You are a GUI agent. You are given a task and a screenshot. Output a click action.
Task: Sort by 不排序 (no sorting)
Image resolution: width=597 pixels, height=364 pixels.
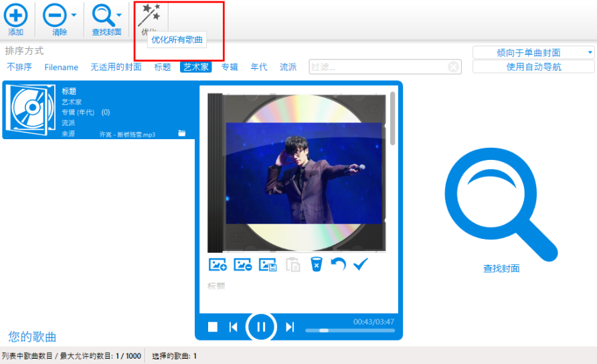19,67
